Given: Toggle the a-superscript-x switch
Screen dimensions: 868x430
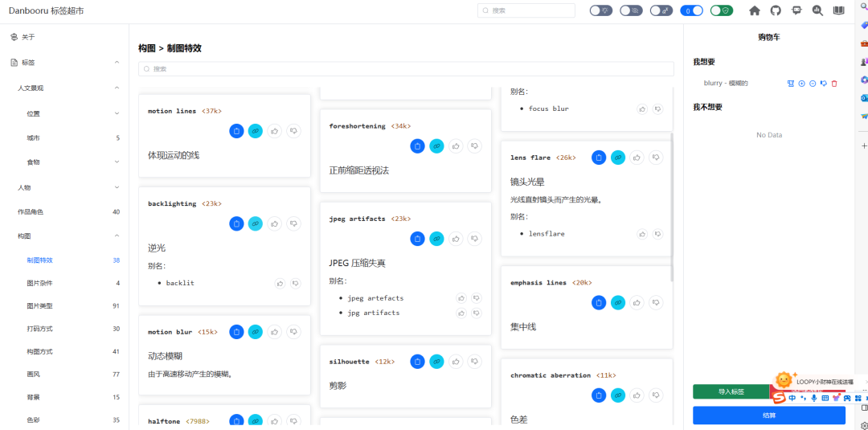Looking at the screenshot, I should [x=661, y=10].
